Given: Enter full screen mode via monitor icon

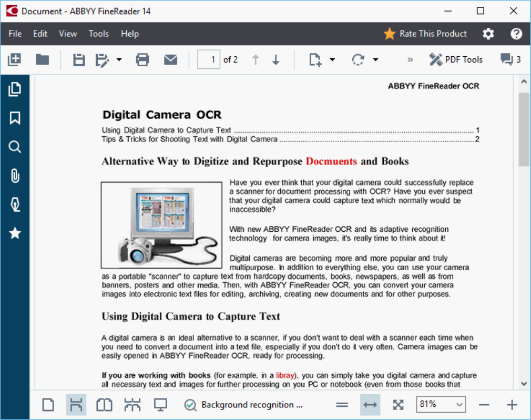Looking at the screenshot, I should 160,405.
